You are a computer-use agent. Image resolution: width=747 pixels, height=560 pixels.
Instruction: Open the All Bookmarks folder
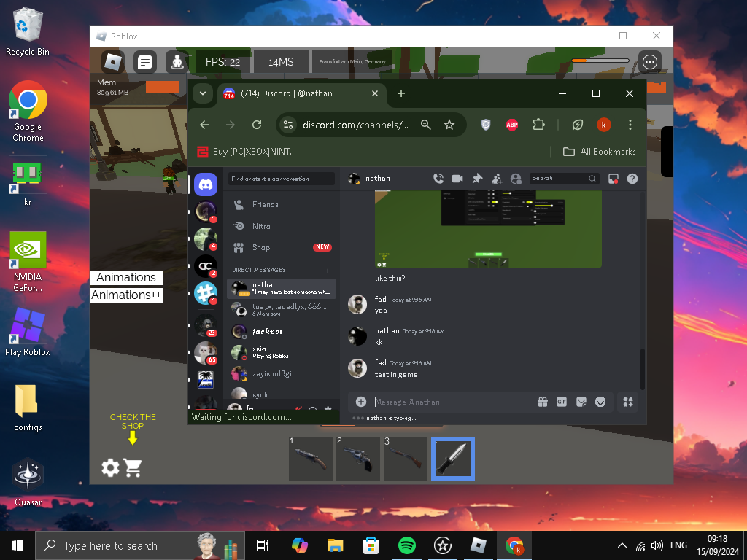pyautogui.click(x=600, y=152)
